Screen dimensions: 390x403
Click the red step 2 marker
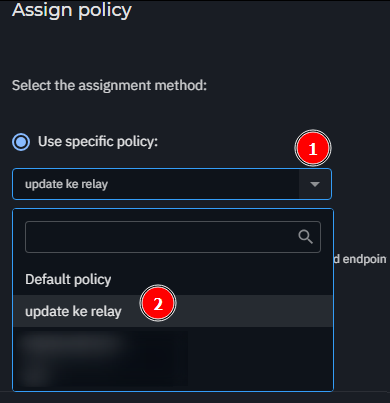[158, 303]
